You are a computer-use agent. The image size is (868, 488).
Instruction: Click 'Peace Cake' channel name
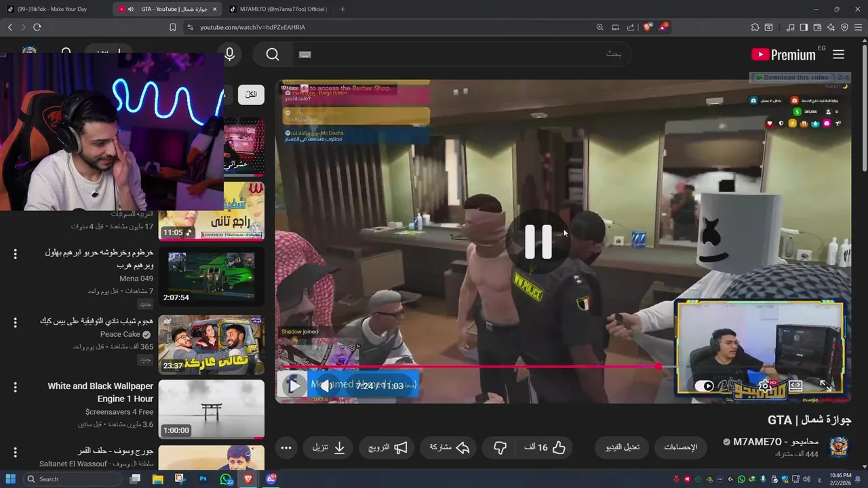[x=120, y=334]
